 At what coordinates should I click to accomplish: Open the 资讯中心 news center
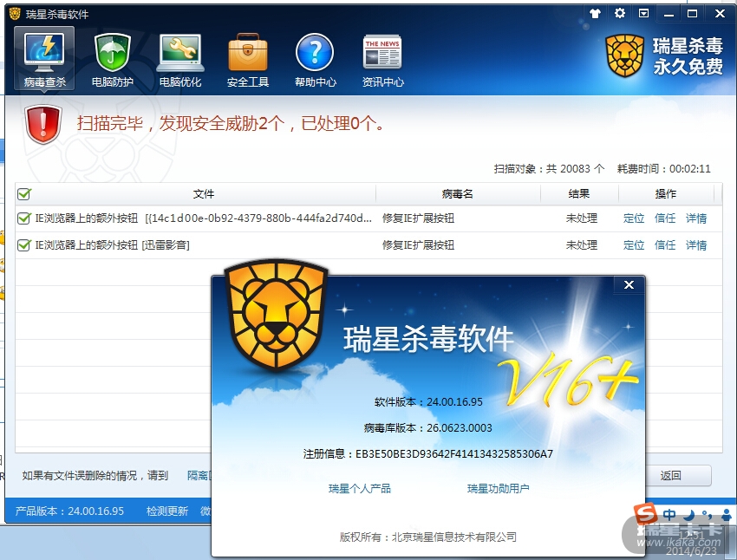click(382, 60)
